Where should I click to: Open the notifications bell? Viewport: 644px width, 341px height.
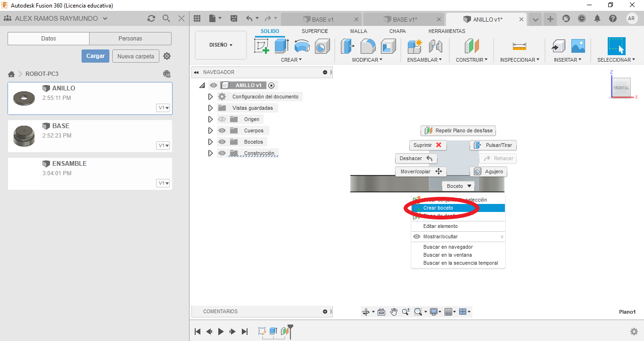597,18
